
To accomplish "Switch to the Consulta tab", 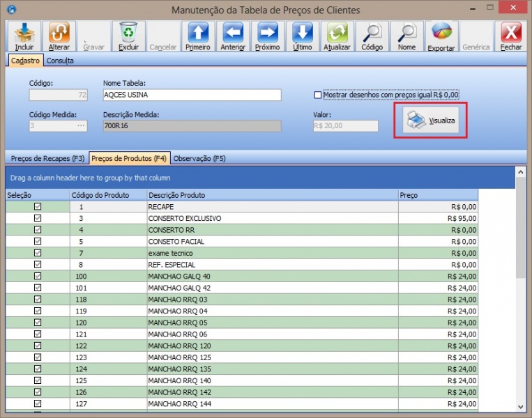I will coord(60,61).
